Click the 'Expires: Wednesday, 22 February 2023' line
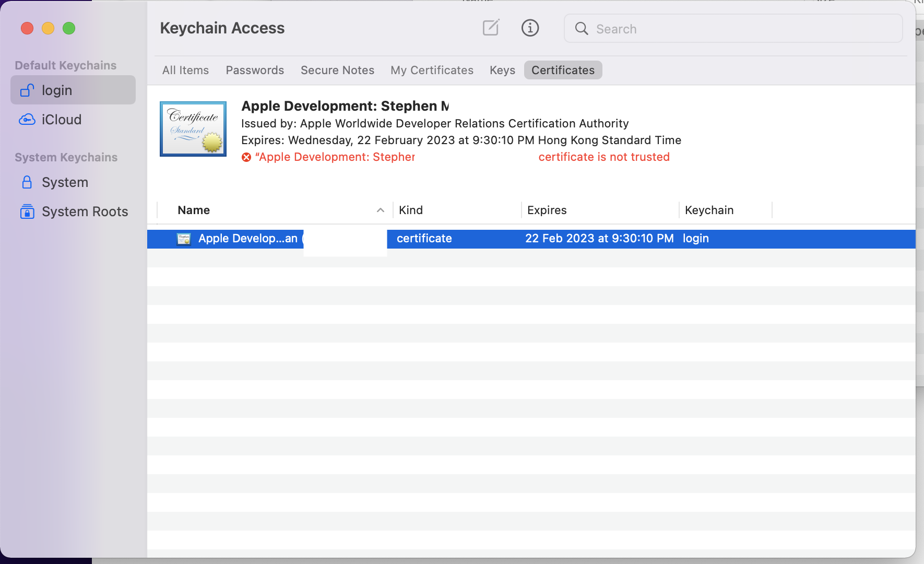Screen dimensions: 924x564 pyautogui.click(x=461, y=140)
